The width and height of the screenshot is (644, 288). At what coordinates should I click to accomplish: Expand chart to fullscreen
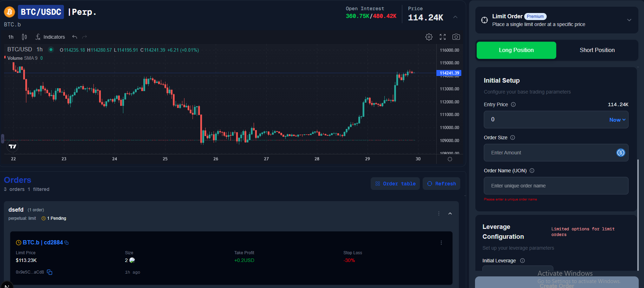pos(443,37)
